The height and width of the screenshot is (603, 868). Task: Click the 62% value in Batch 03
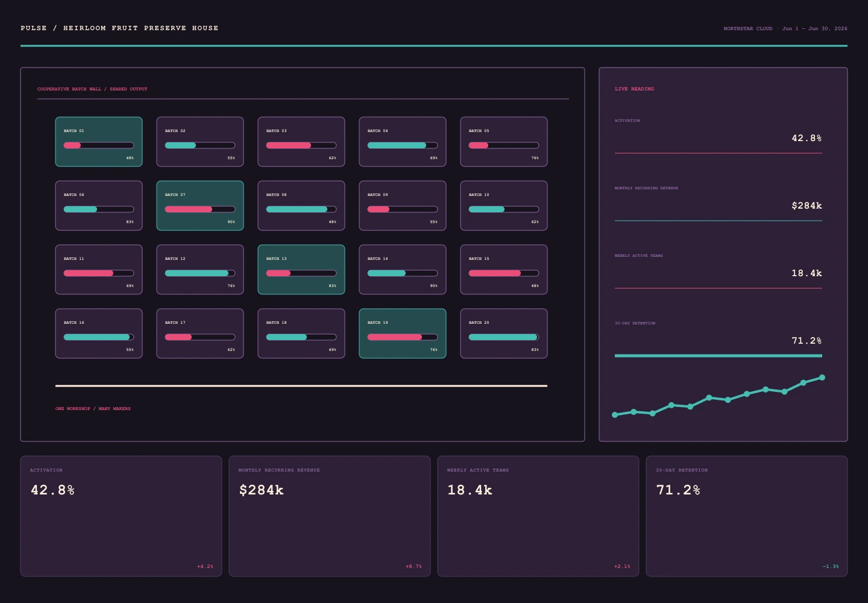tap(332, 158)
